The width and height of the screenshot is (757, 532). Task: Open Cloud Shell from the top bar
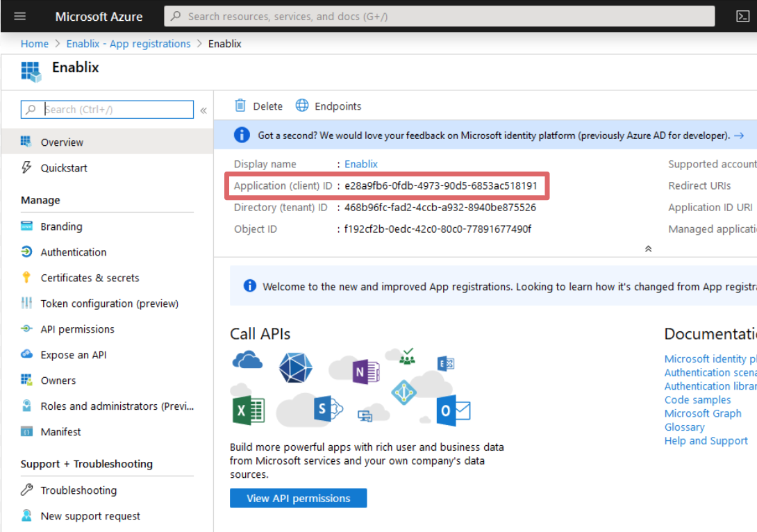[x=742, y=17]
